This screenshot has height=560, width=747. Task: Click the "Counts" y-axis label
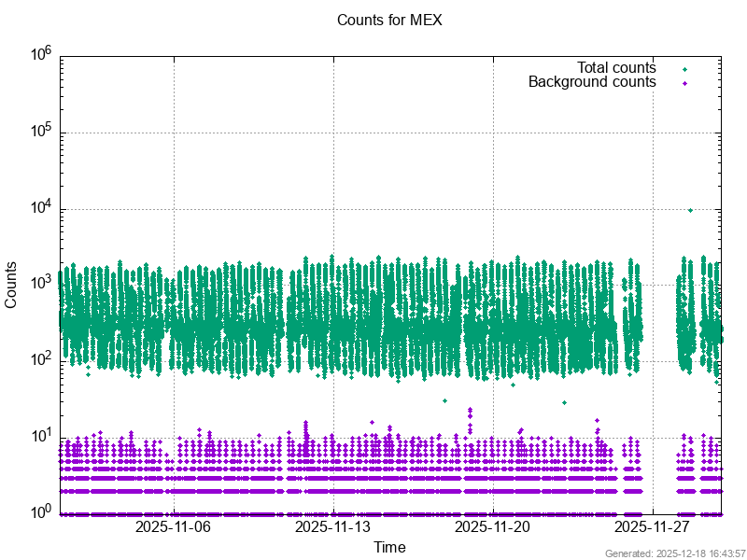pos(11,286)
